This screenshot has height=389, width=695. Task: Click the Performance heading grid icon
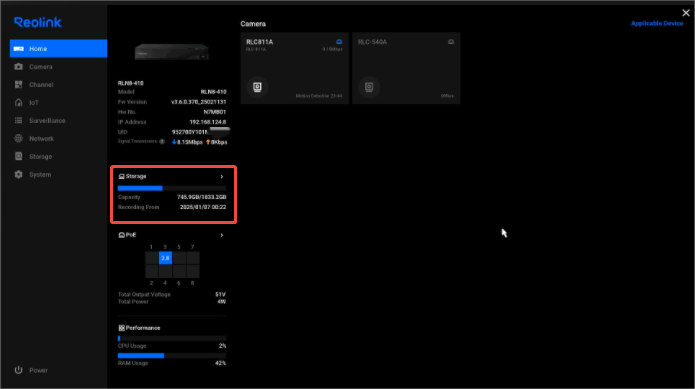[121, 328]
